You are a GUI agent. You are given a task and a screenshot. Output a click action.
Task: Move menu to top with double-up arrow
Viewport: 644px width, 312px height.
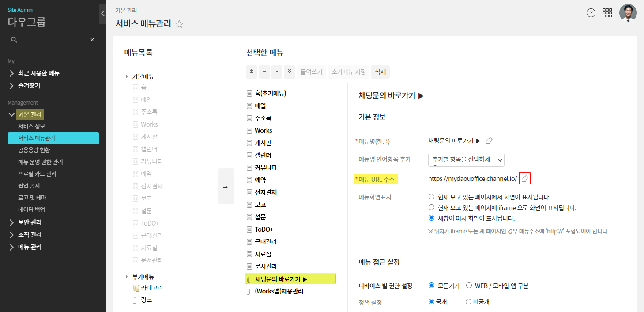(x=252, y=71)
